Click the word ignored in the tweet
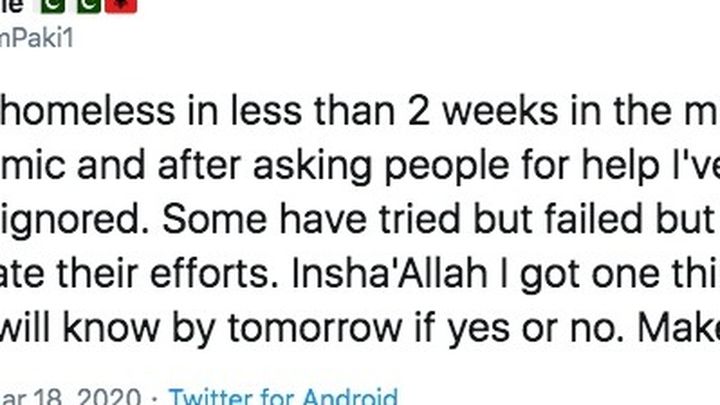 pos(74,219)
